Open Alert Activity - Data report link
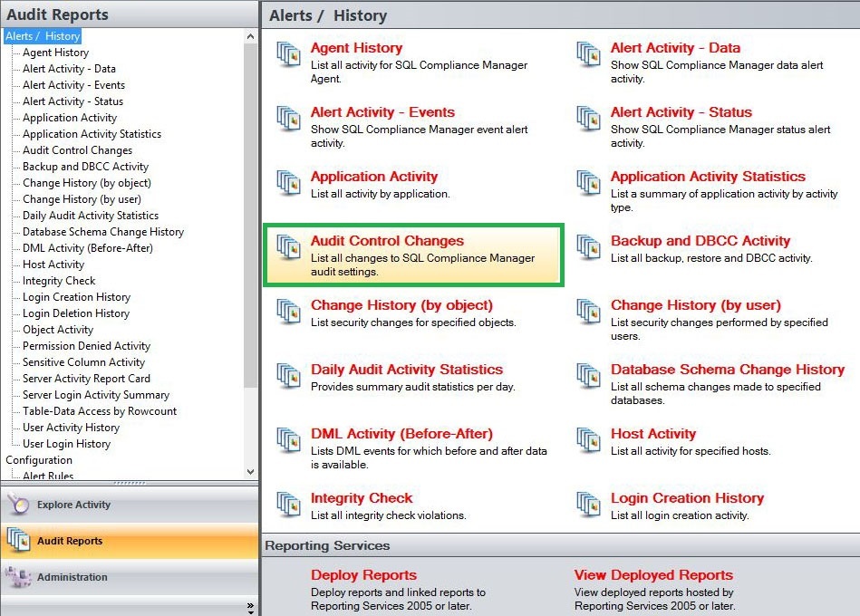 [675, 48]
